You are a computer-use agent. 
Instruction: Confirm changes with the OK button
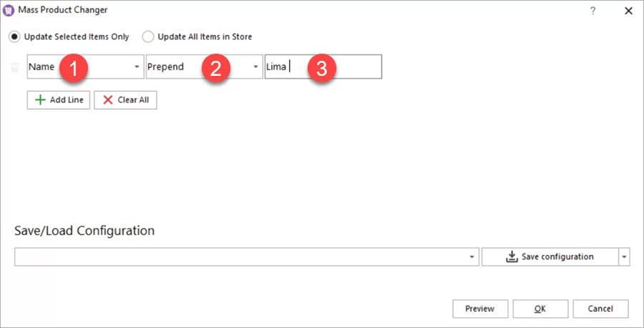tap(540, 309)
